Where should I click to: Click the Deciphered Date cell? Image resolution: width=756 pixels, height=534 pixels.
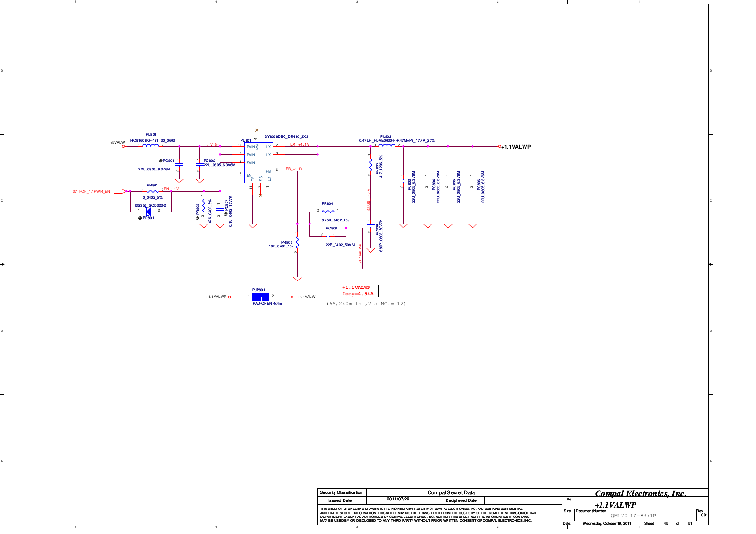[461, 500]
